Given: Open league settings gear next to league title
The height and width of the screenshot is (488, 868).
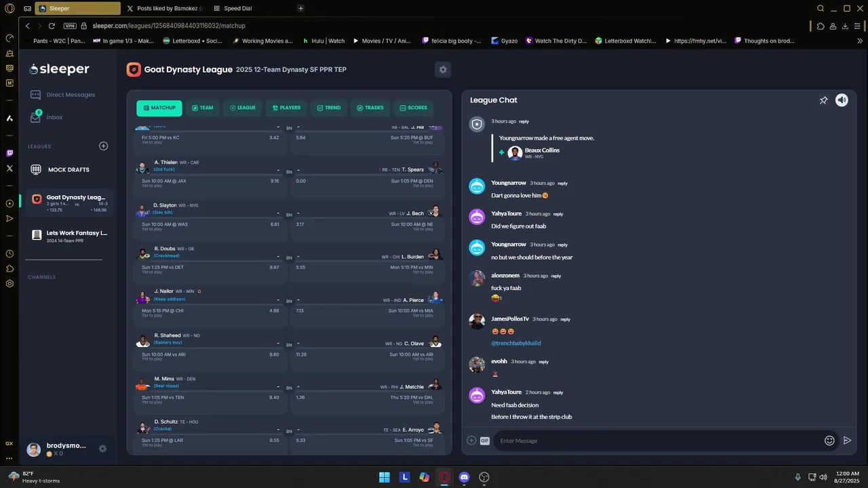Looking at the screenshot, I should point(443,69).
